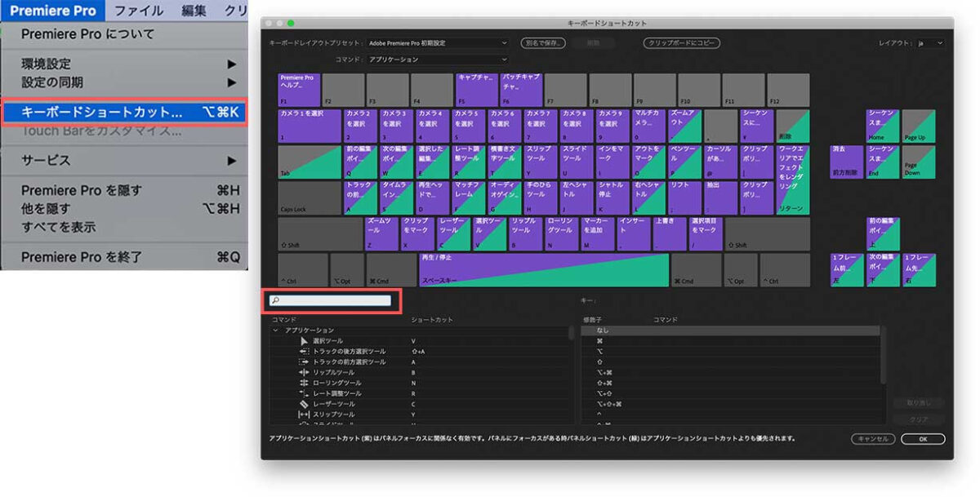
Task: Collapse the アプリケーション tree group
Action: [x=275, y=331]
